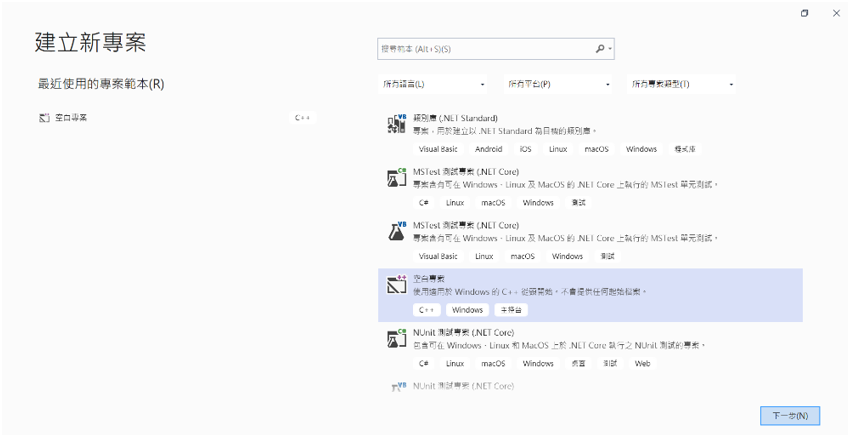Click the macOS tag under 類別庫

click(596, 149)
